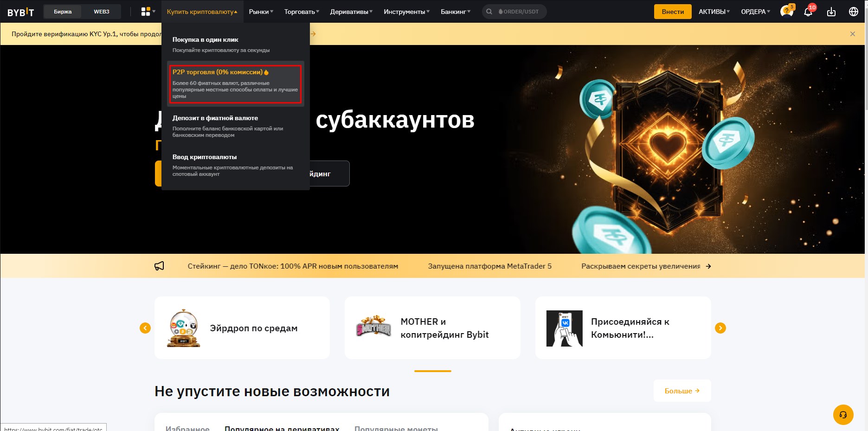The width and height of the screenshot is (868, 431).
Task: Select Депозит в фиатной валюте
Action: pyautogui.click(x=236, y=126)
